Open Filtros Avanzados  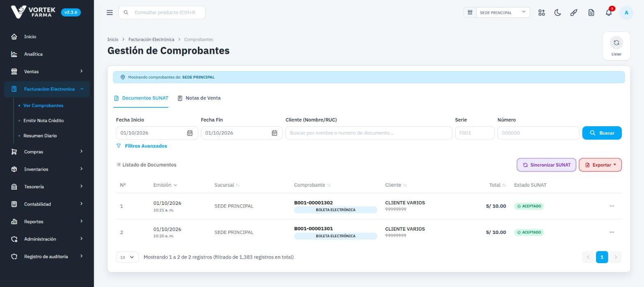pyautogui.click(x=142, y=146)
